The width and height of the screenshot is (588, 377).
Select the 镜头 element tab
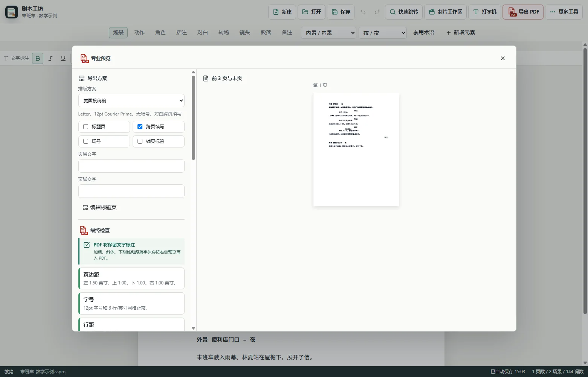(245, 33)
